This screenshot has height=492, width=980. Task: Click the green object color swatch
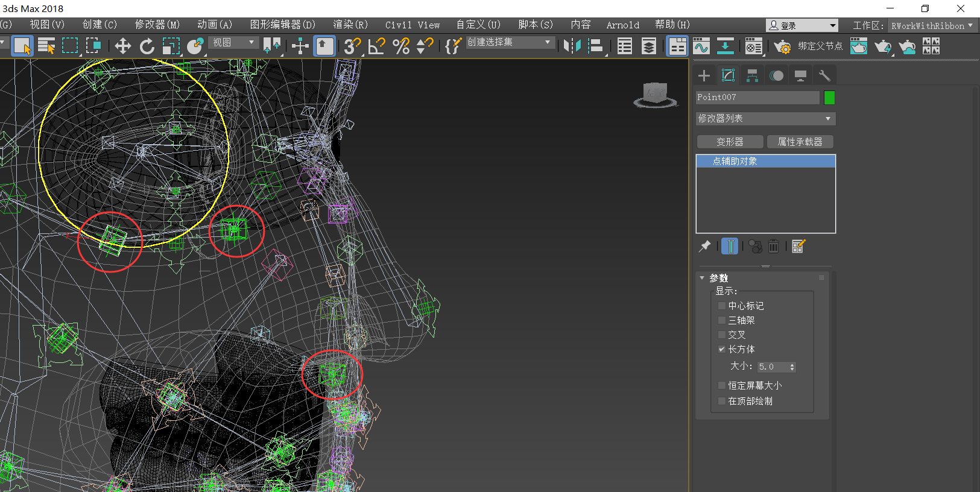pyautogui.click(x=829, y=98)
